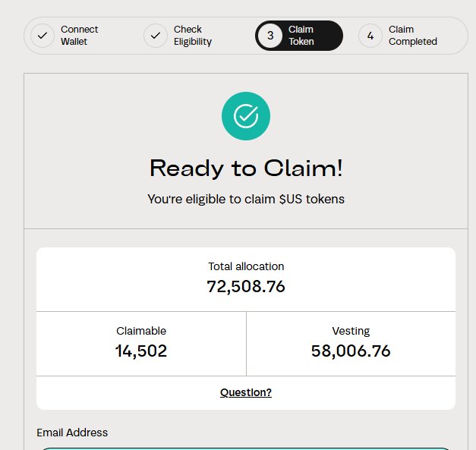Click the step 3 number circle
476x450 pixels.
coord(270,36)
